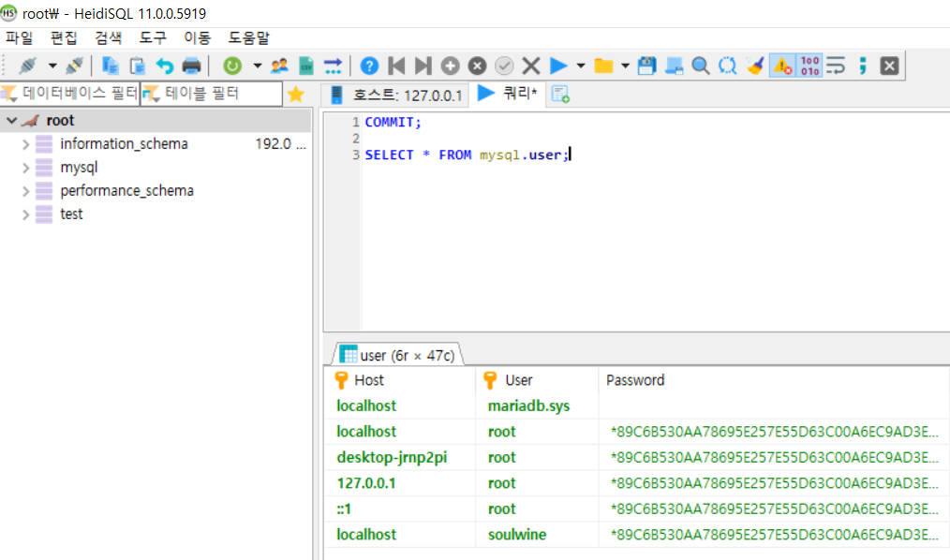Open the refresh dropdown arrow
950x560 pixels.
tap(258, 66)
